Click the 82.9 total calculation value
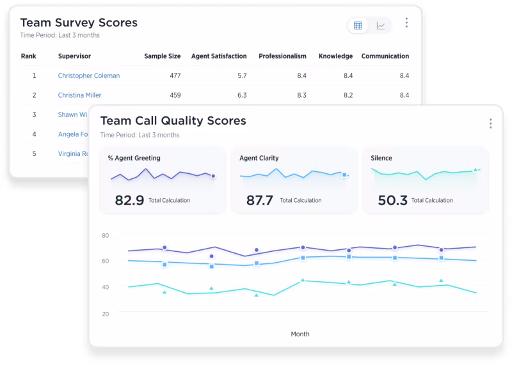Screen dimensions: 512x365 coord(129,200)
